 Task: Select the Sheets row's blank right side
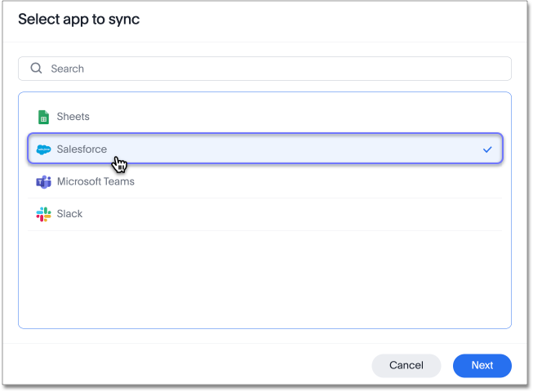(x=367, y=117)
